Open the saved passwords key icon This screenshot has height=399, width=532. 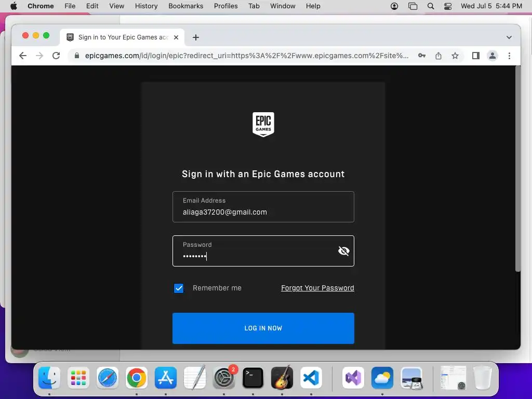coord(422,56)
